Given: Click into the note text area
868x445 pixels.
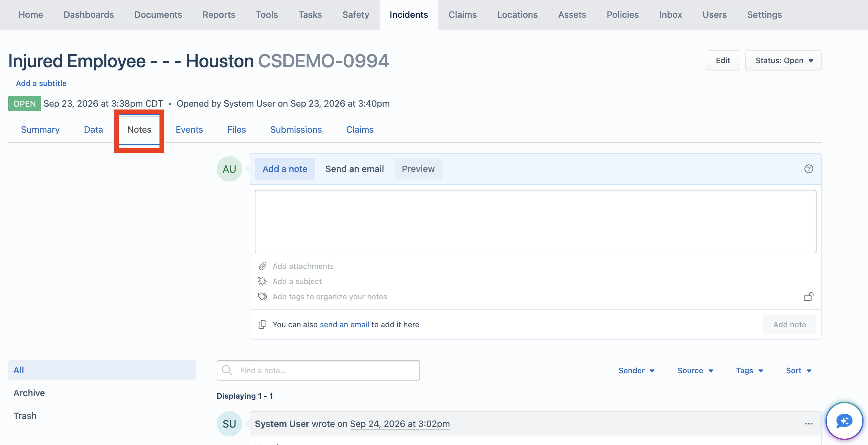Looking at the screenshot, I should pyautogui.click(x=535, y=222).
